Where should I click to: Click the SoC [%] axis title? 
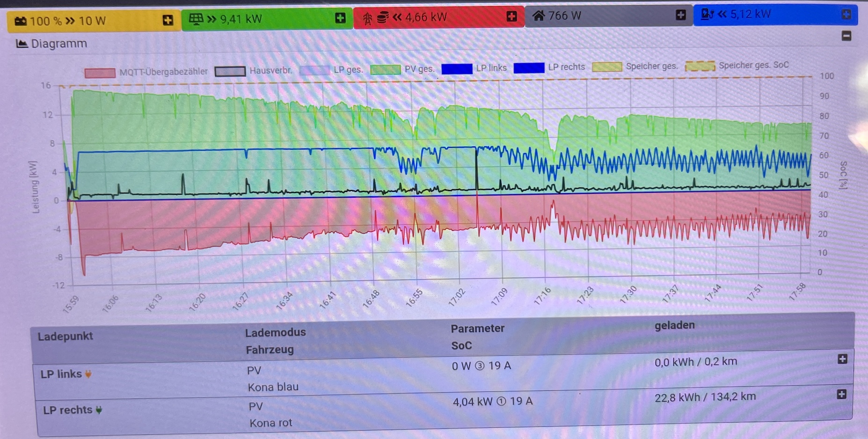[843, 175]
